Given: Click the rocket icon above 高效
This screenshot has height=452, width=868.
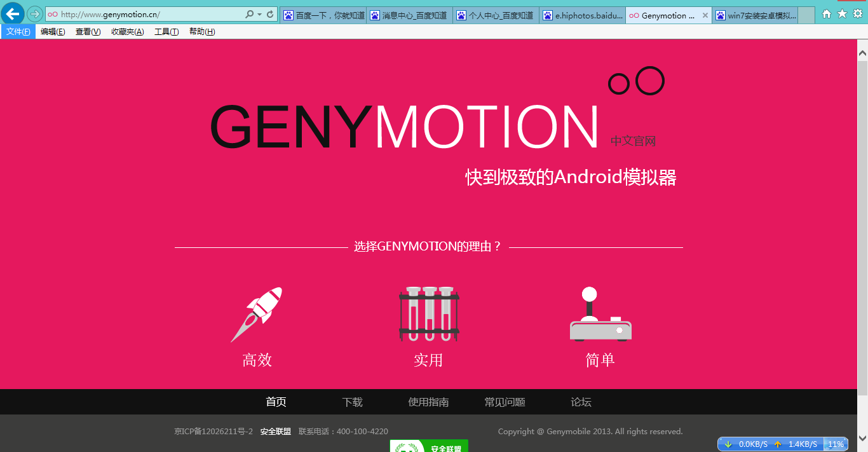Looking at the screenshot, I should coord(257,315).
